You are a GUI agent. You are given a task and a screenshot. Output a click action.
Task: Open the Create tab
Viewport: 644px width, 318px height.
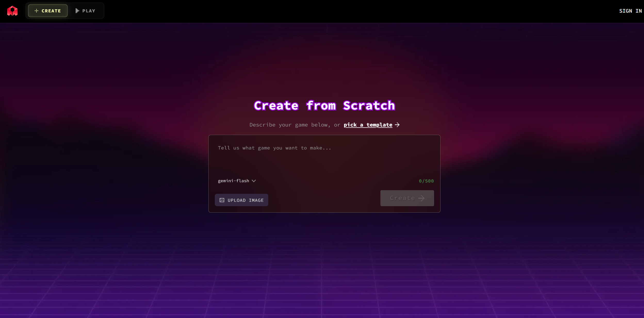[x=48, y=11]
